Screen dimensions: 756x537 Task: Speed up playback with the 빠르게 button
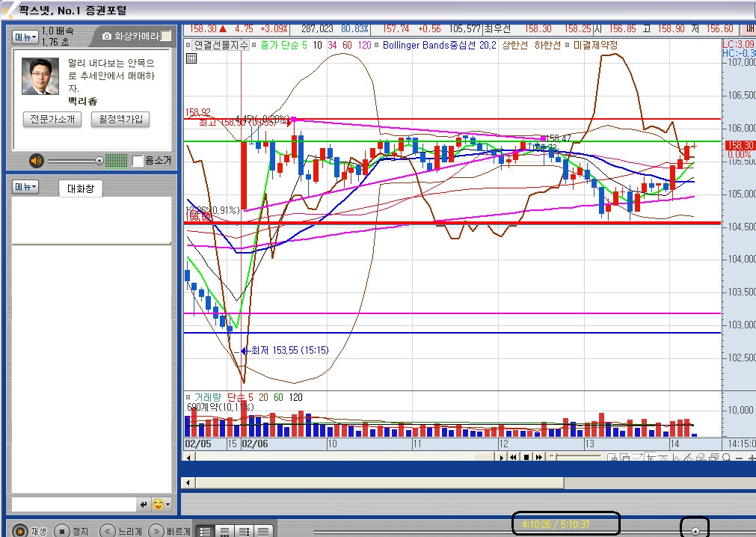tap(156, 531)
